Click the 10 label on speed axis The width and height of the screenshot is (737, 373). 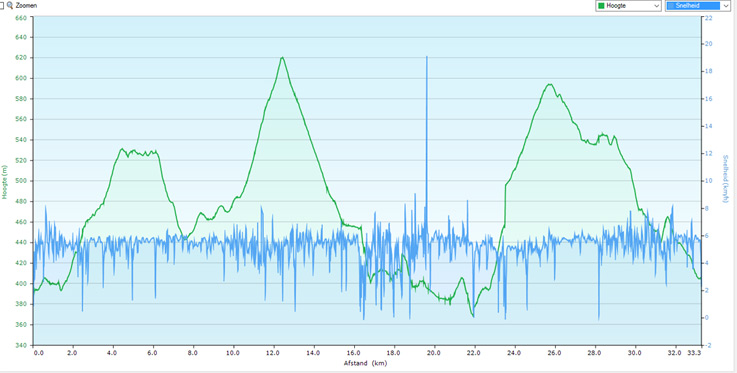pyautogui.click(x=709, y=181)
